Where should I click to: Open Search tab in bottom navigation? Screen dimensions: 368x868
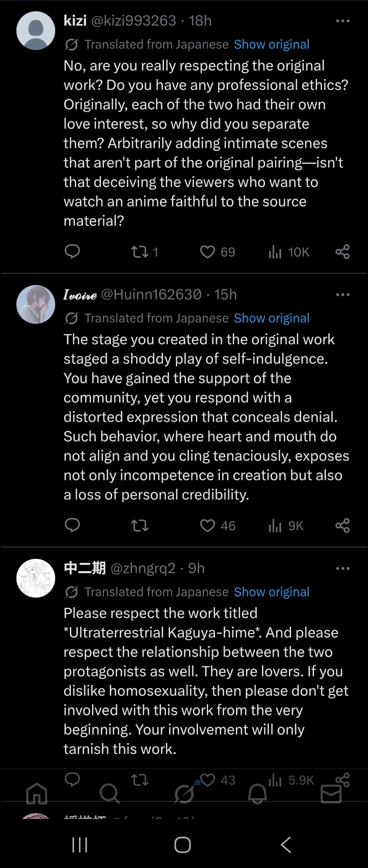click(109, 794)
